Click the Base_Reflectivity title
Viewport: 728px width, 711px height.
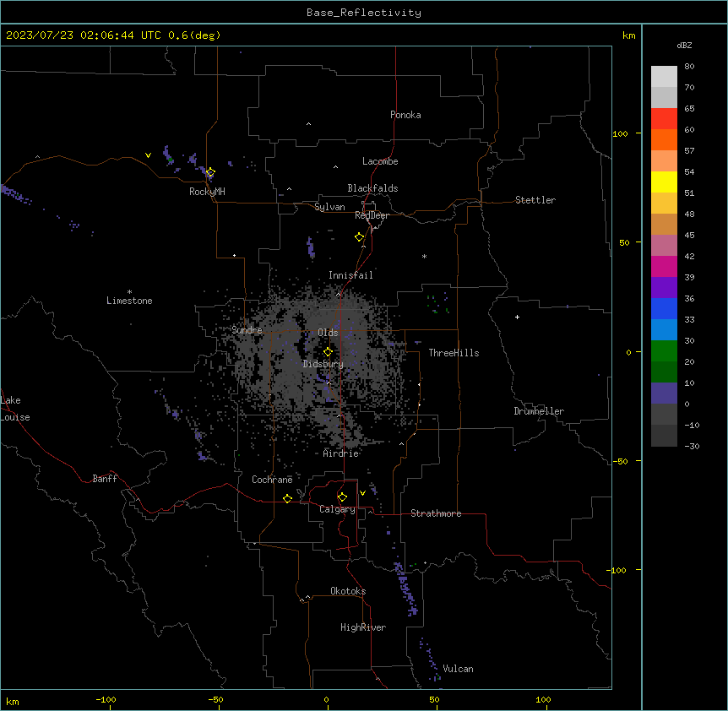tap(364, 13)
